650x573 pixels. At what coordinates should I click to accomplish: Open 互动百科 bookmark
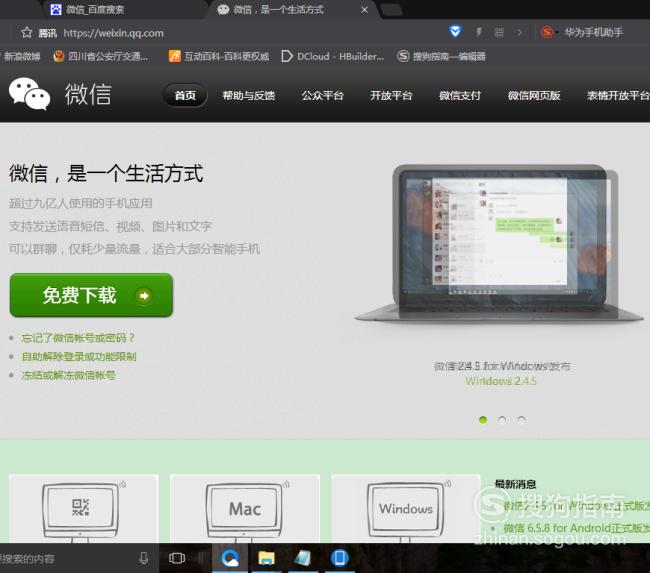(x=219, y=56)
